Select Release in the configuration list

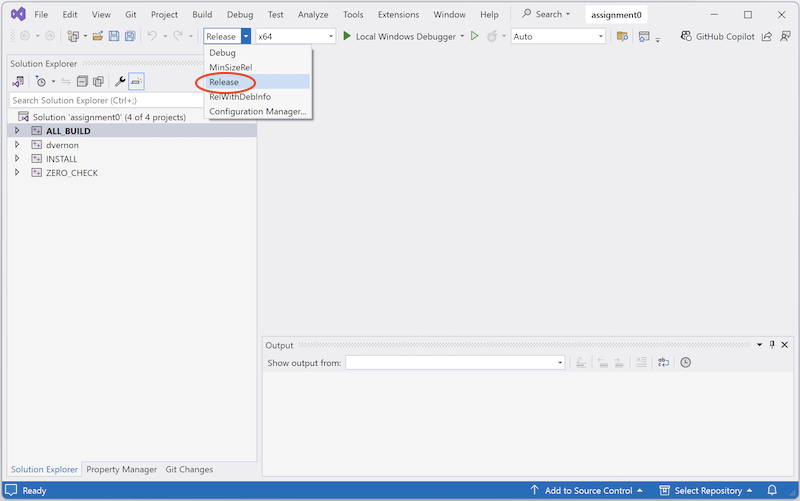click(x=224, y=82)
